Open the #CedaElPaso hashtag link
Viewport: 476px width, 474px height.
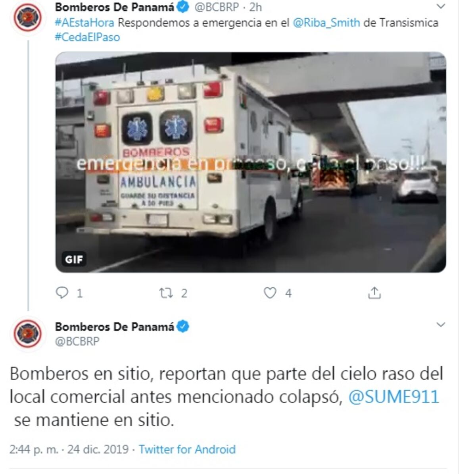pos(87,37)
